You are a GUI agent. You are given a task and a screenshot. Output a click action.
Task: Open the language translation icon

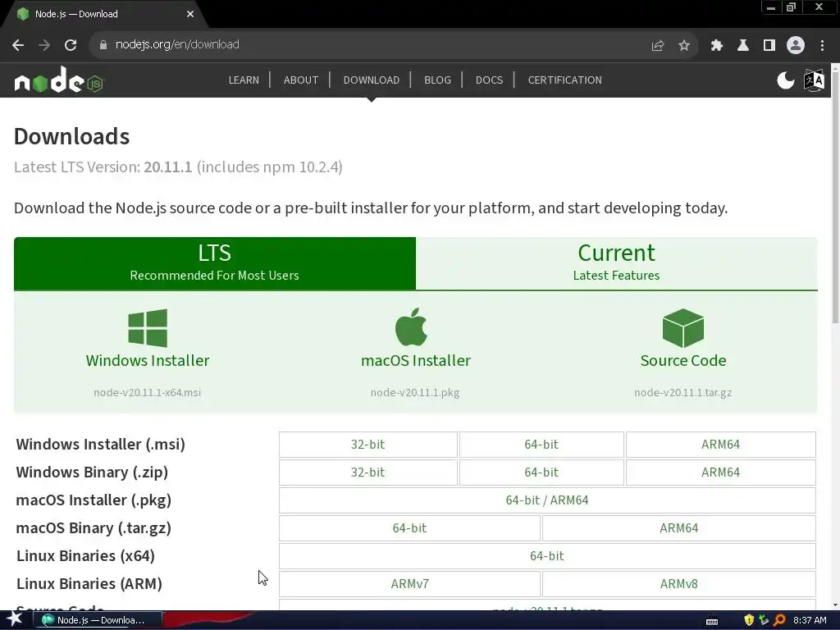click(x=814, y=80)
